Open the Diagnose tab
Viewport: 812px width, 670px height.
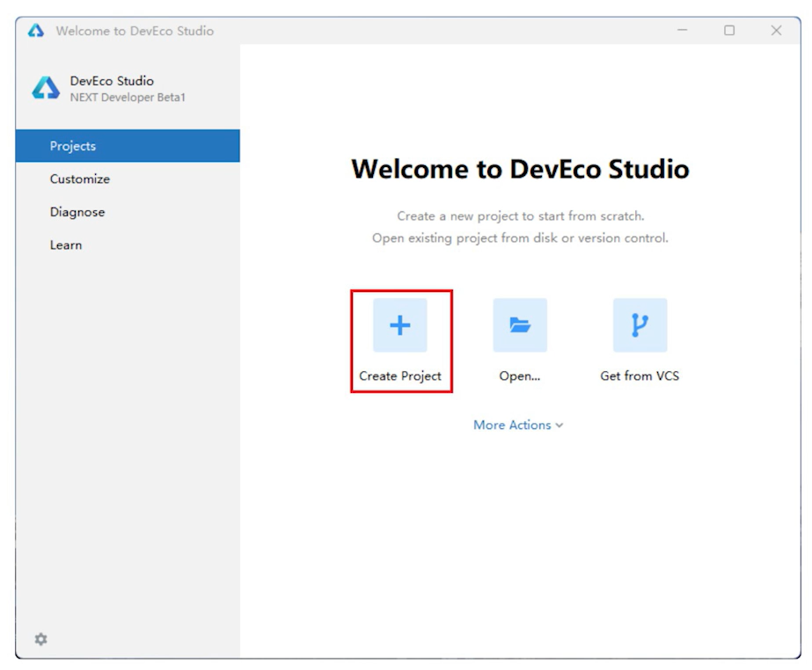[x=128, y=212]
